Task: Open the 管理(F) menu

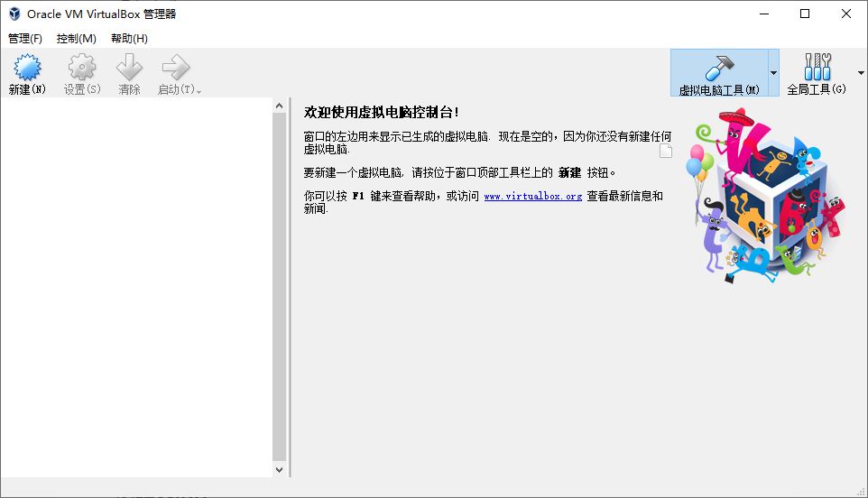Action: tap(25, 38)
